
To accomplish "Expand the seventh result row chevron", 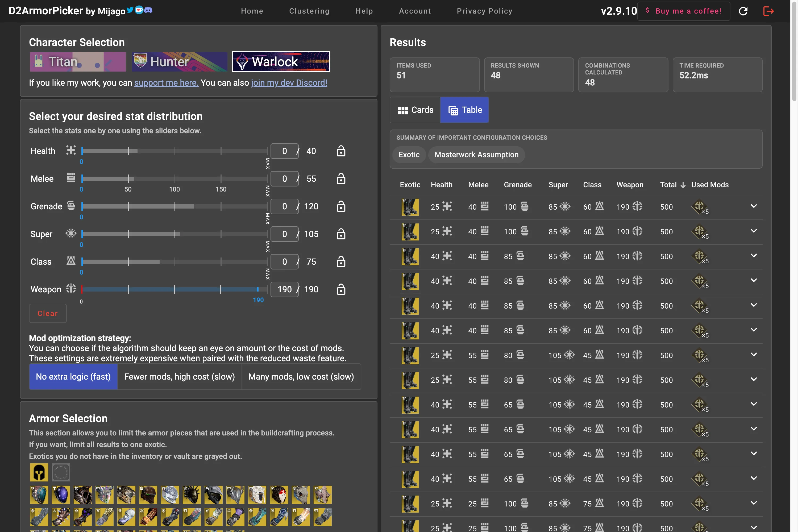I will coord(754,355).
